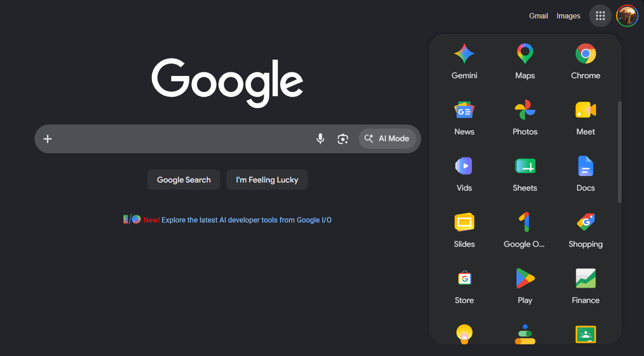Open the Google One app
644x356 pixels.
coord(525,230)
